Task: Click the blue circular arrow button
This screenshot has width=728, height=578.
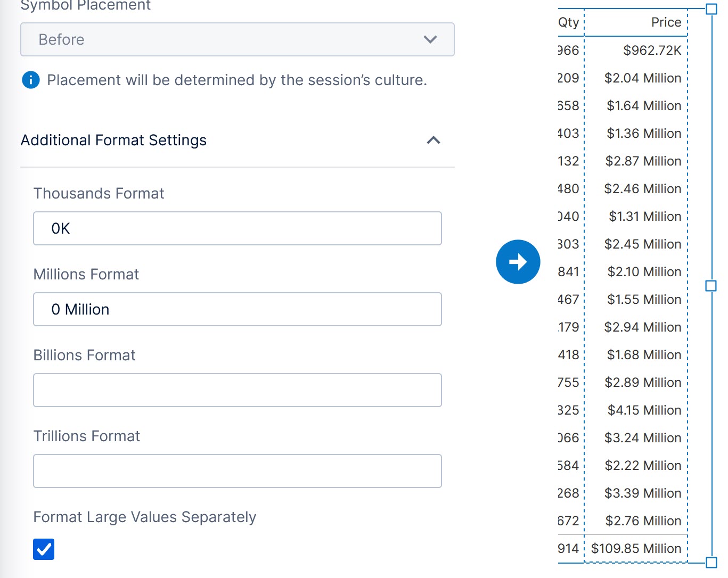Action: 518,261
